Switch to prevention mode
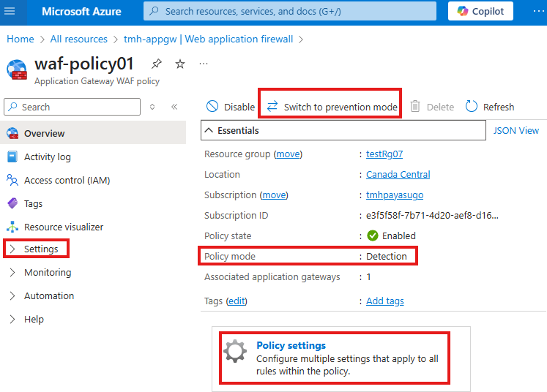The width and height of the screenshot is (547, 392). pos(332,107)
